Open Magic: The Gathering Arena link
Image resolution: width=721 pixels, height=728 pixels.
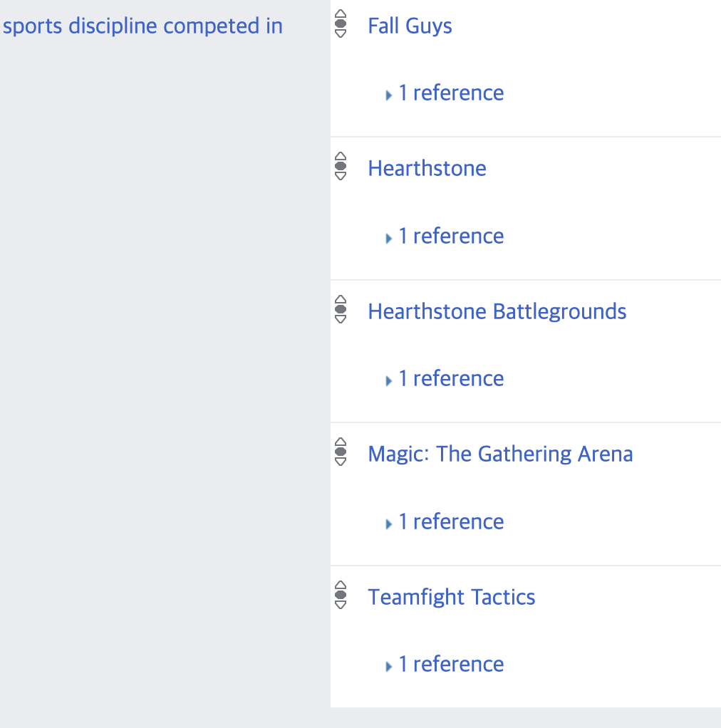[x=500, y=454]
